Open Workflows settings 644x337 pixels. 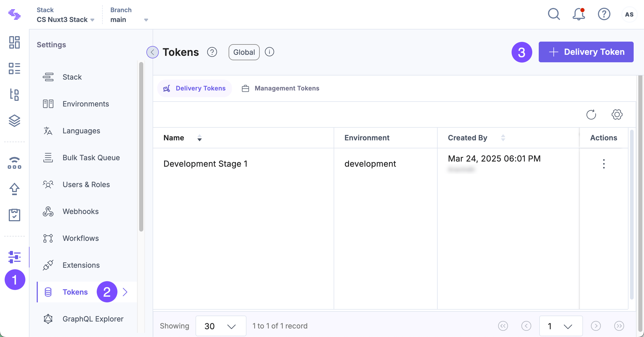[x=87, y=238]
